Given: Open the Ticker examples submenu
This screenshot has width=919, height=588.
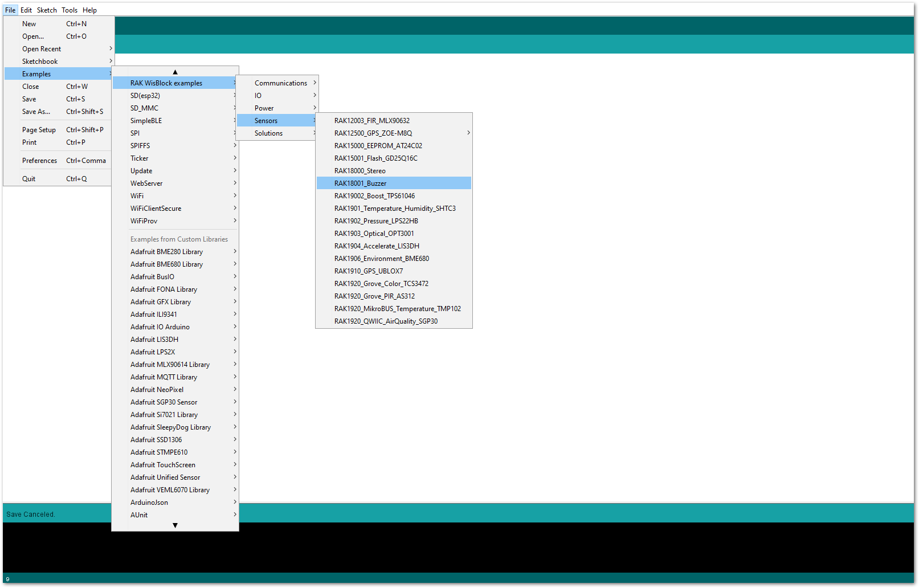Looking at the screenshot, I should coord(175,158).
